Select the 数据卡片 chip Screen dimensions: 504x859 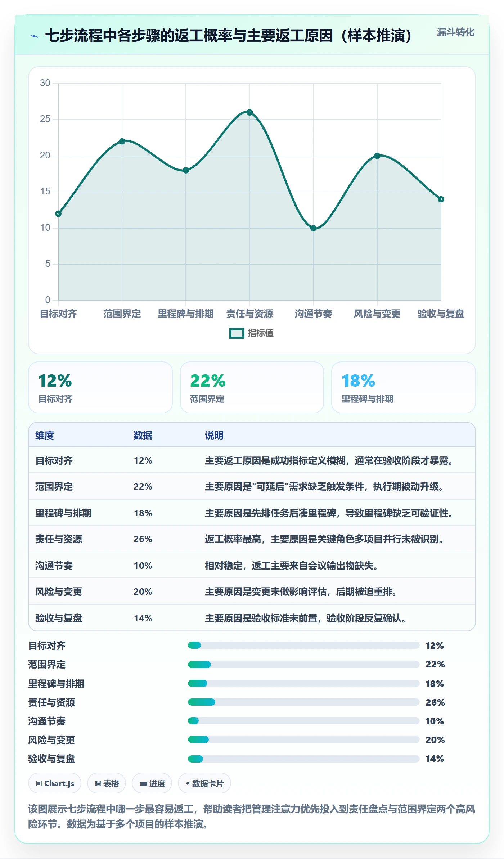point(204,783)
